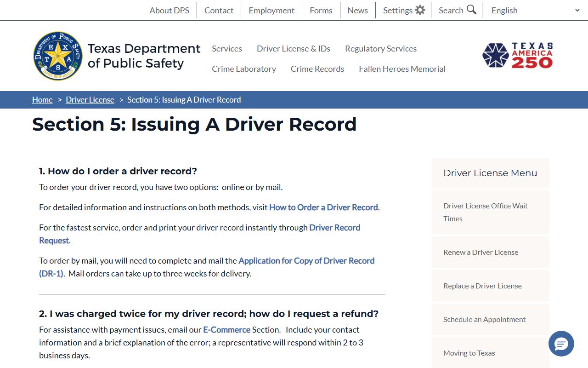Expand the English language dropdown
The width and height of the screenshot is (588, 368).
tap(535, 10)
